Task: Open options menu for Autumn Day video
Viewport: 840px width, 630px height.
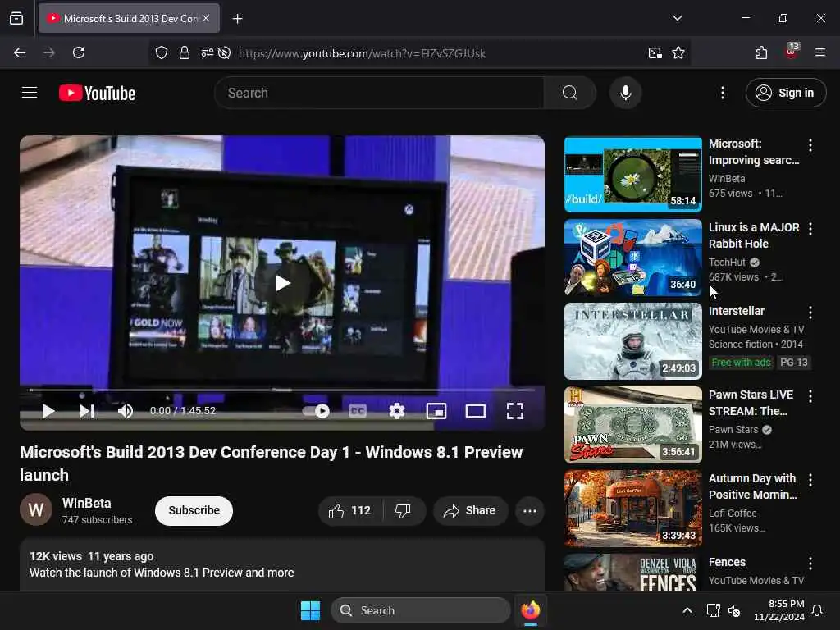Action: pos(810,479)
